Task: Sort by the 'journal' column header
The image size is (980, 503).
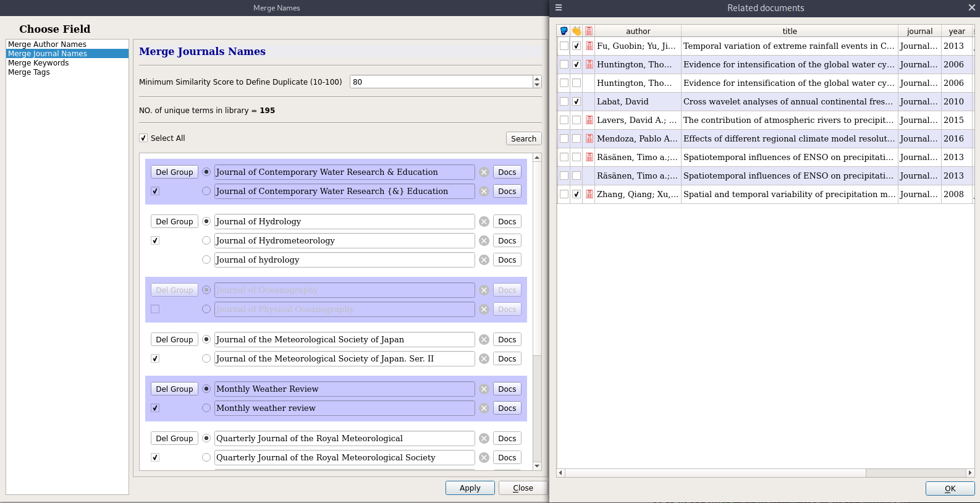Action: pos(919,31)
